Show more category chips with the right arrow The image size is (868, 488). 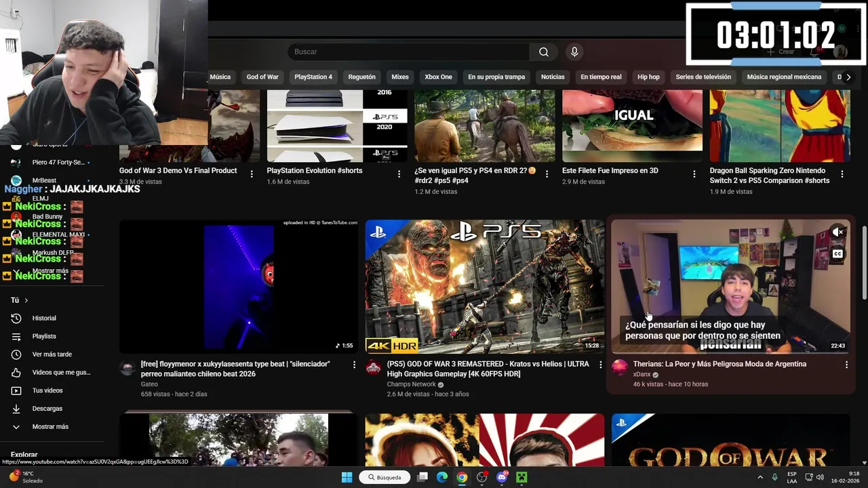[x=848, y=77]
